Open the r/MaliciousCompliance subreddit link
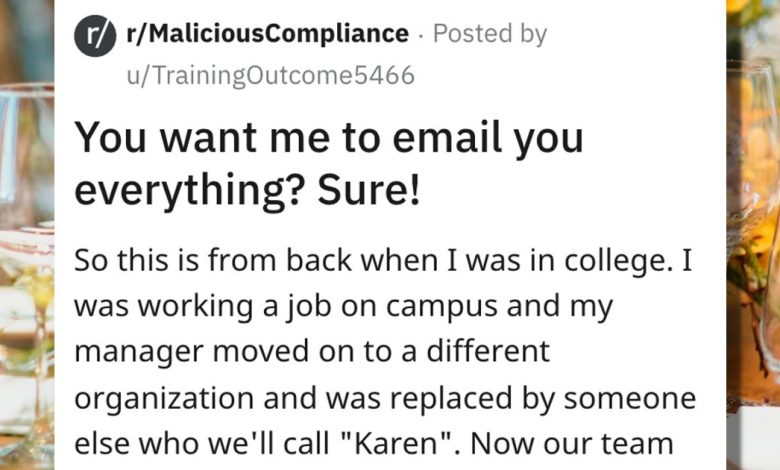780x470 pixels. [266, 34]
